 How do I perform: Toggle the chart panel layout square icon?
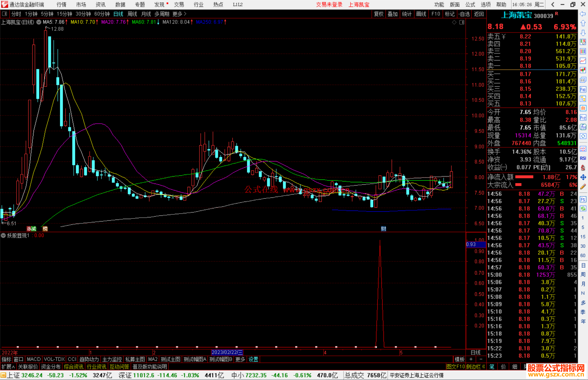point(462,22)
